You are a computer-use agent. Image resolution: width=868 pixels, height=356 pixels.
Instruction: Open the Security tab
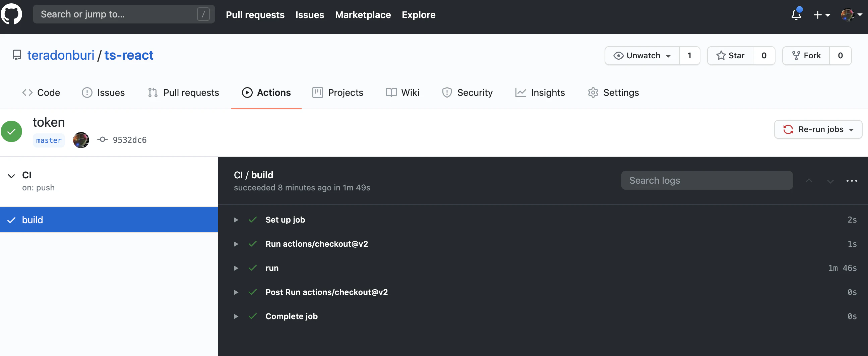pos(467,93)
